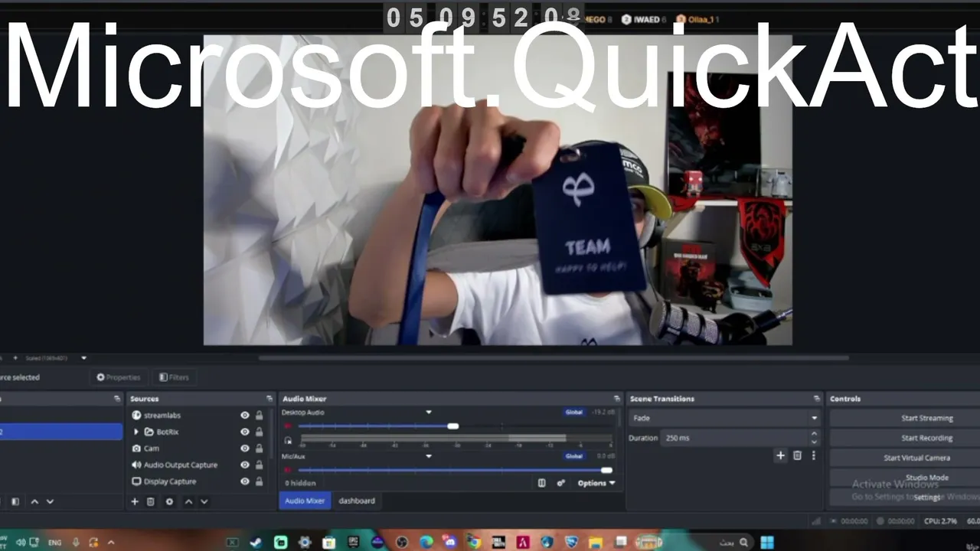980x551 pixels.
Task: Hide the Display Capture source
Action: click(x=245, y=481)
